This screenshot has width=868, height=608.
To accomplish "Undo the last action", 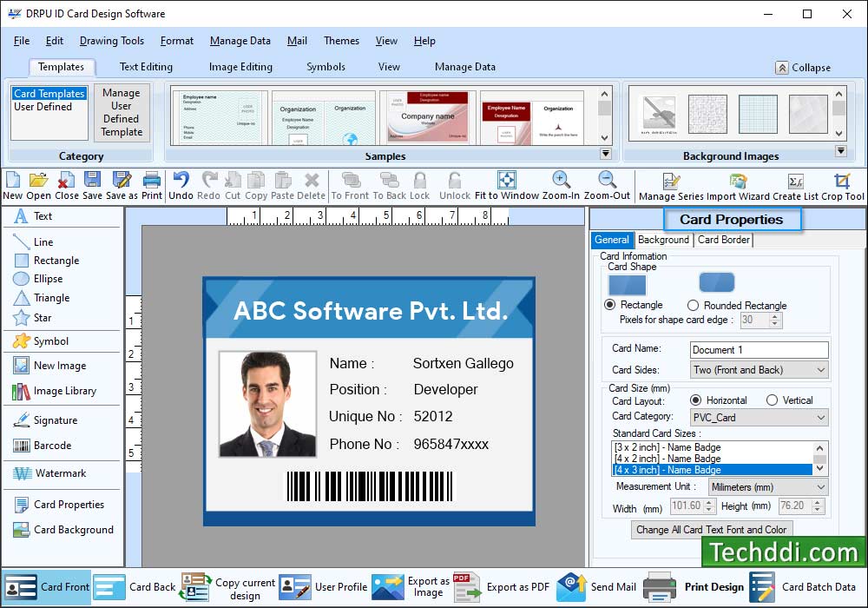I will tap(181, 180).
